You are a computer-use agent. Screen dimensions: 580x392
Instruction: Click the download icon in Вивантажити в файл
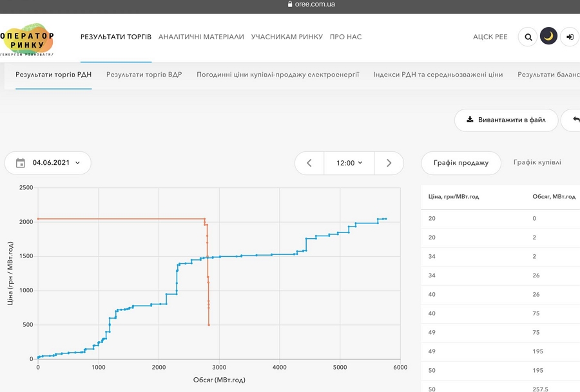470,119
